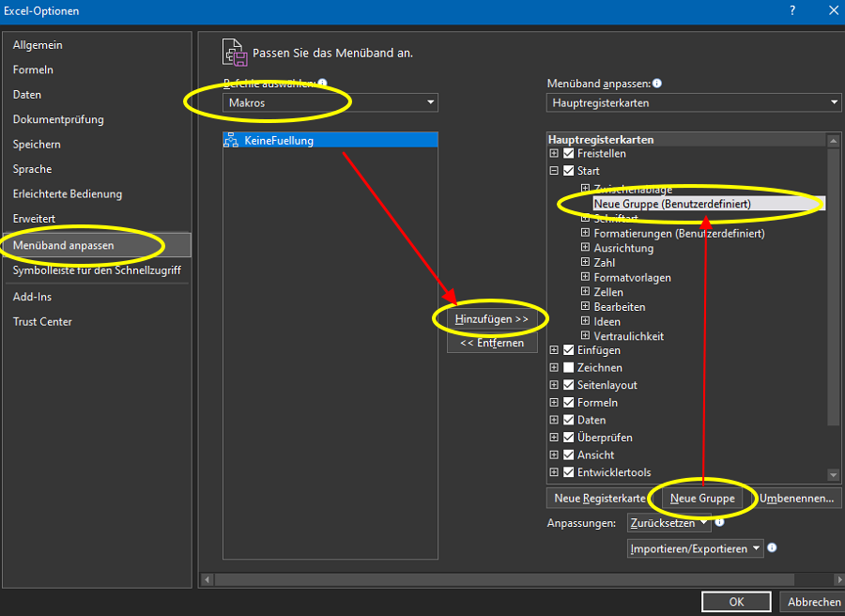The image size is (845, 616).
Task: Switch to the Add-Ins category
Action: [97, 297]
